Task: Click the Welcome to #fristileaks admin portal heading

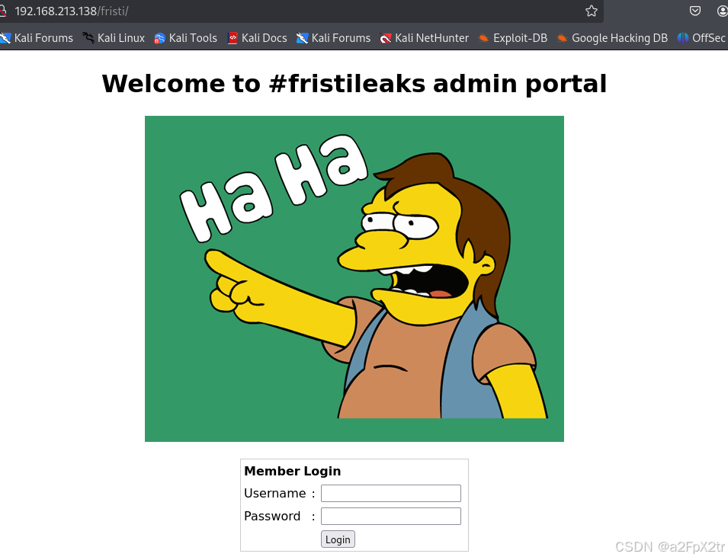Action: click(354, 84)
